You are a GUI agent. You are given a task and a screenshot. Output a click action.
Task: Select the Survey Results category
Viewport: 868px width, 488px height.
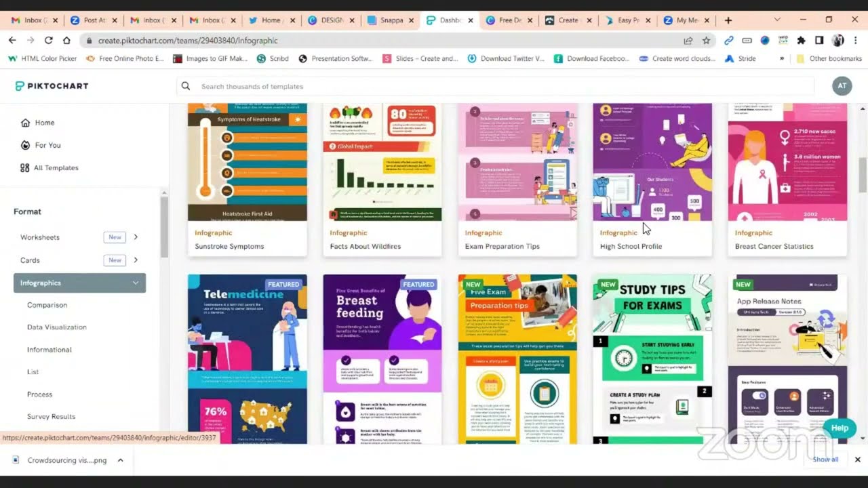point(51,417)
